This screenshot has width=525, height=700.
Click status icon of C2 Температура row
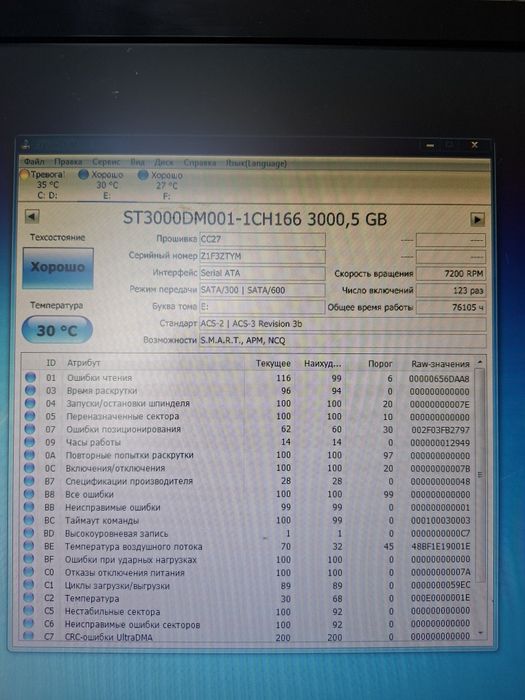[29, 597]
